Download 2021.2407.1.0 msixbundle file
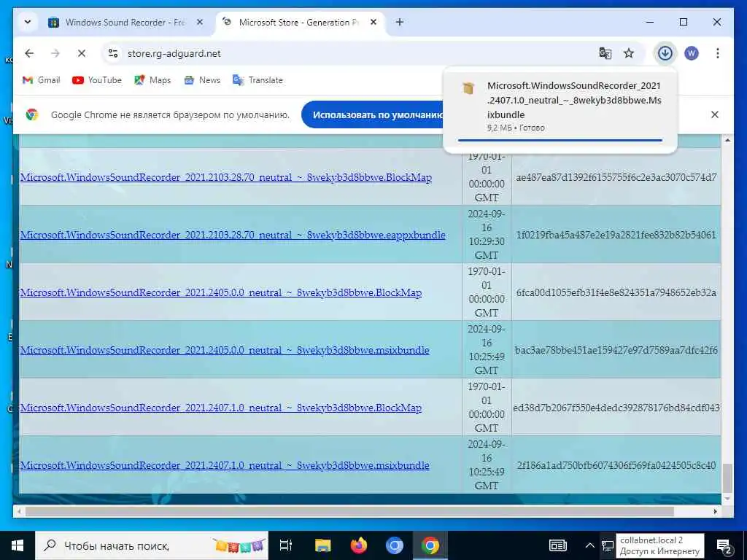Screen dimensions: 747x560 pyautogui.click(x=225, y=466)
